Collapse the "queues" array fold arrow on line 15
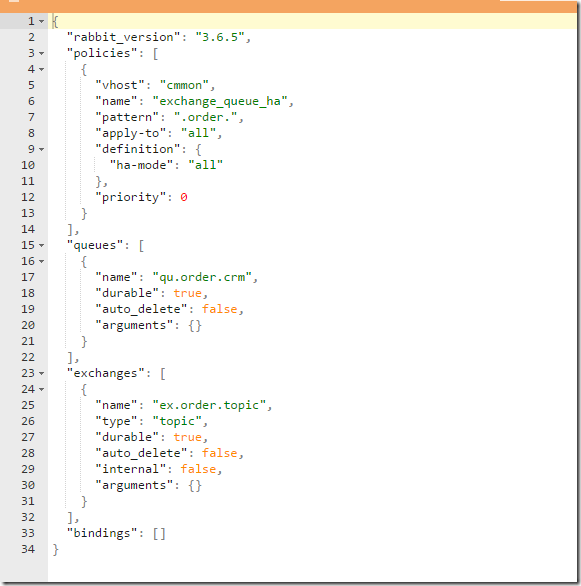Viewport: 581px width, 586px height. pos(41,246)
